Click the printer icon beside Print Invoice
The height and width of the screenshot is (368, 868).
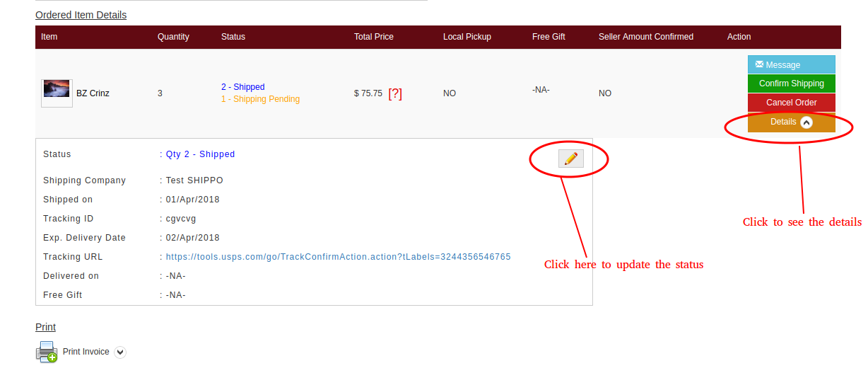pos(47,352)
